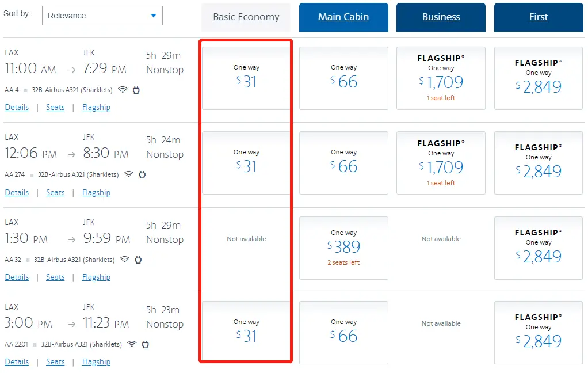Open Flagship link for the 3:00 PM flight
Screen dimensions: 588x373
(x=96, y=362)
